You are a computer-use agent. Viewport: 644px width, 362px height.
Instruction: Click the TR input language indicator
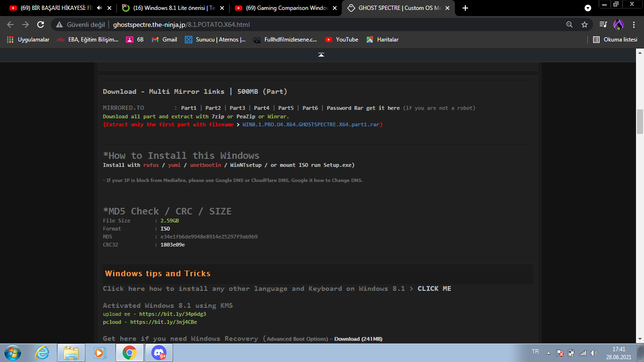click(x=536, y=352)
